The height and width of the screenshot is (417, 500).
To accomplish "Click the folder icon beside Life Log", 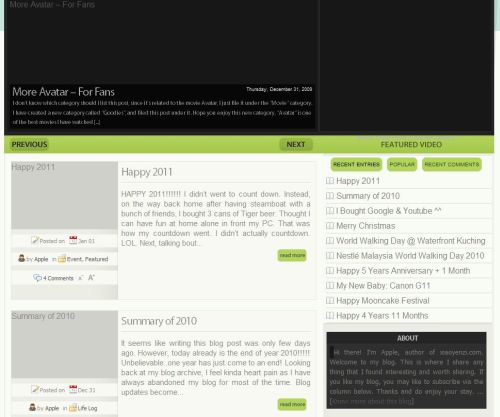I will [73, 408].
